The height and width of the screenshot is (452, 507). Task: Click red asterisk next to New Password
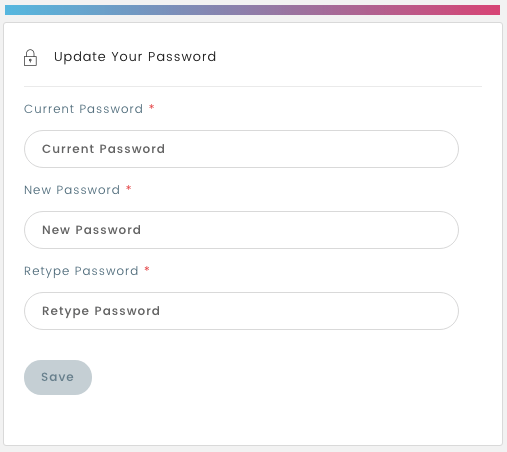[129, 188]
